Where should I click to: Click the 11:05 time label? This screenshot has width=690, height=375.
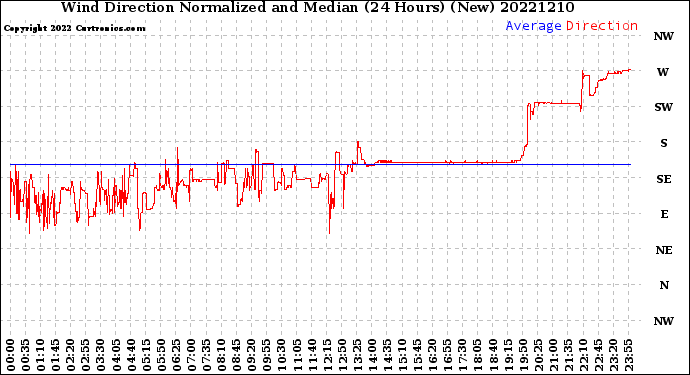[297, 356]
